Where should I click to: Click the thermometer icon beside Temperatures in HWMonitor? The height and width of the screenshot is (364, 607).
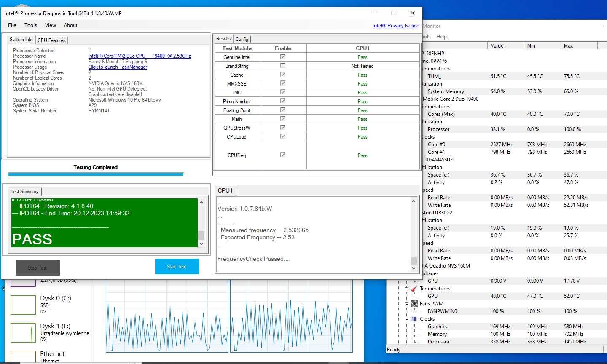point(414,289)
